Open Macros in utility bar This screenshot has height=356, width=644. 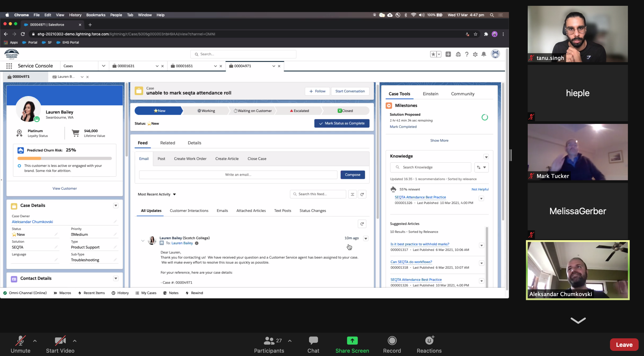pos(63,293)
